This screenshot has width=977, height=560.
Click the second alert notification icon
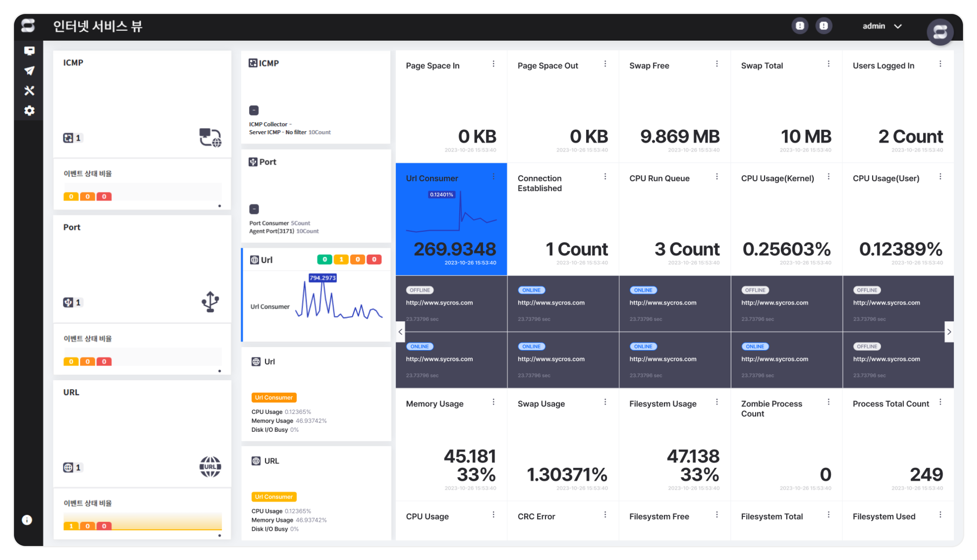coord(824,26)
